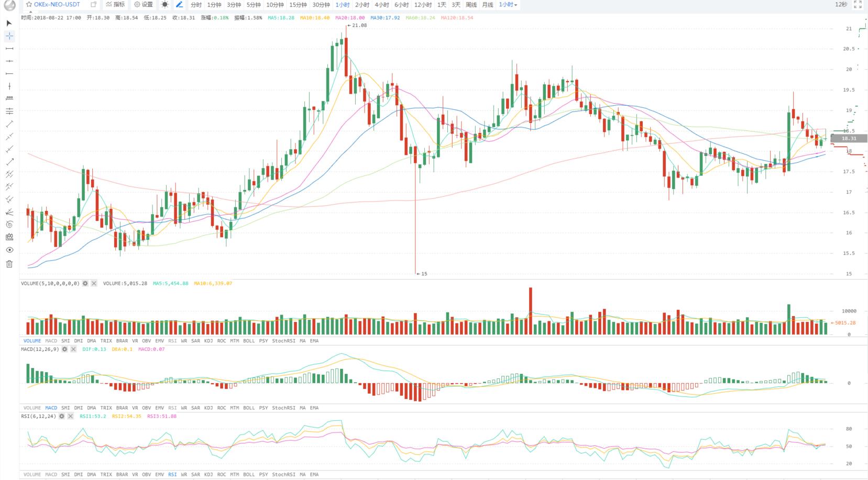Select the fan lines drawing tool
The height and width of the screenshot is (480, 868).
pos(9,212)
